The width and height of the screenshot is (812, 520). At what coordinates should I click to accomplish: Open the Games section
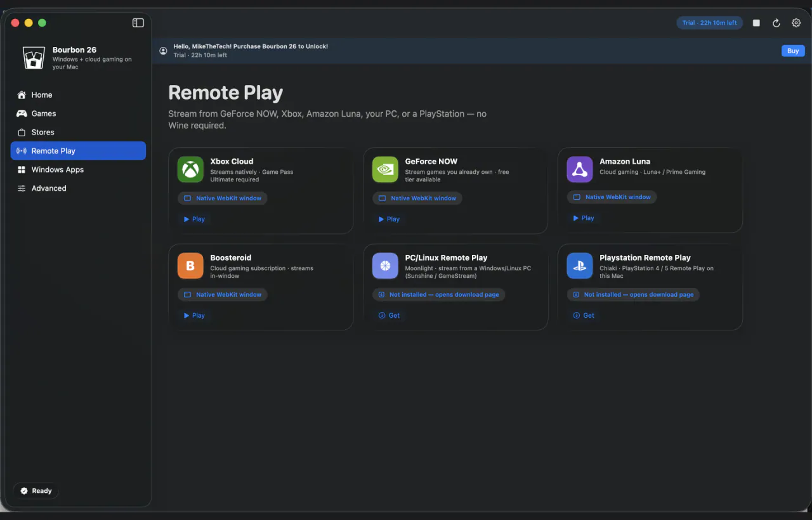pos(78,114)
